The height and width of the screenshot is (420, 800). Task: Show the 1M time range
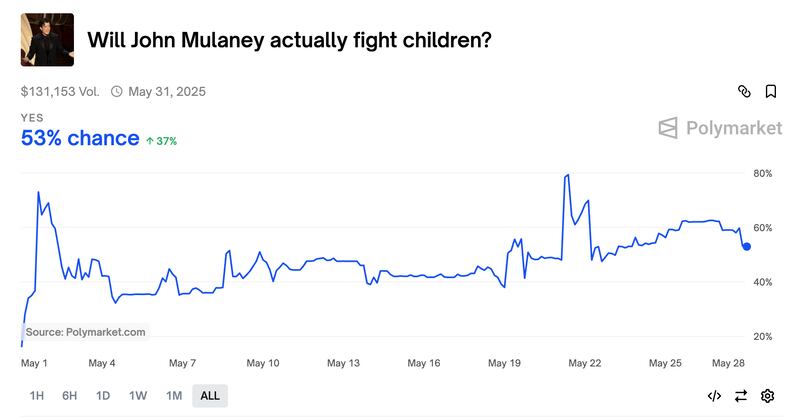coord(174,396)
